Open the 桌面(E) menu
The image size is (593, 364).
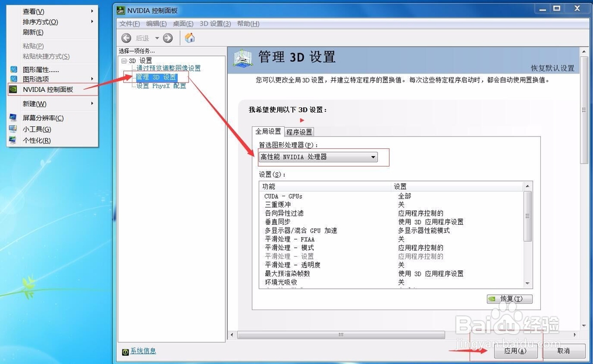pos(183,24)
